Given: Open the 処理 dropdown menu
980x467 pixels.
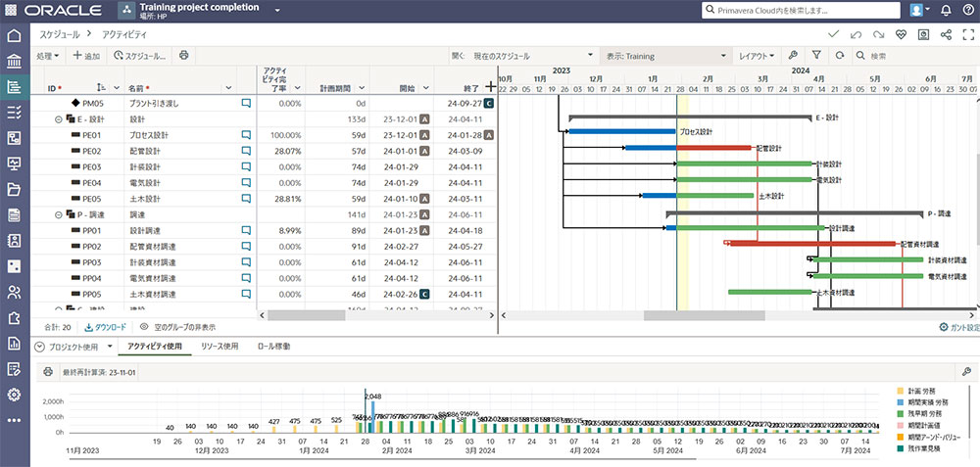Looking at the screenshot, I should (47, 56).
